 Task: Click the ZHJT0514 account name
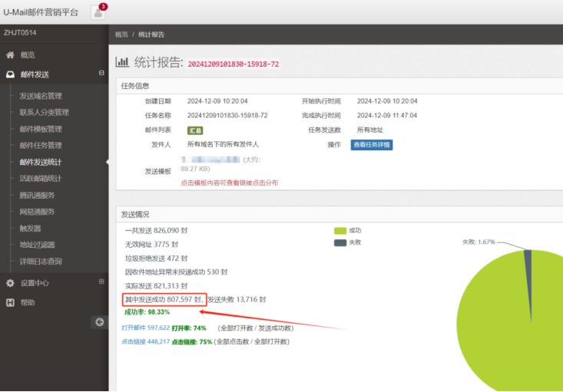pyautogui.click(x=20, y=33)
